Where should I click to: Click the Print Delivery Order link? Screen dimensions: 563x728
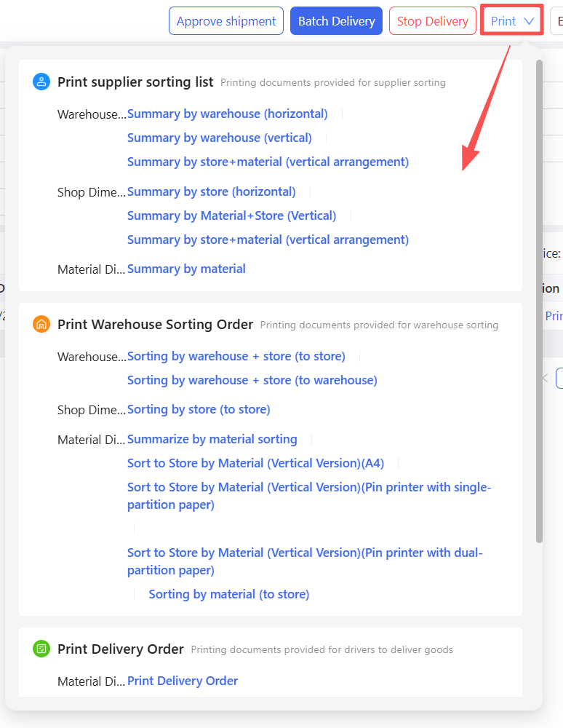point(183,681)
